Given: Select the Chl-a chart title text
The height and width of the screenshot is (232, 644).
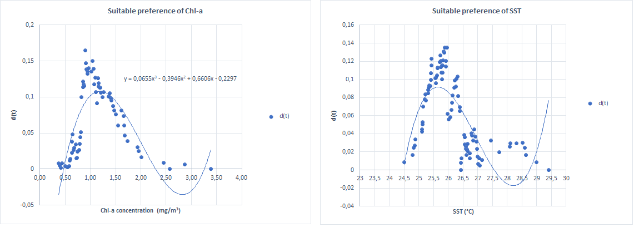Looking at the screenshot, I should tap(155, 12).
